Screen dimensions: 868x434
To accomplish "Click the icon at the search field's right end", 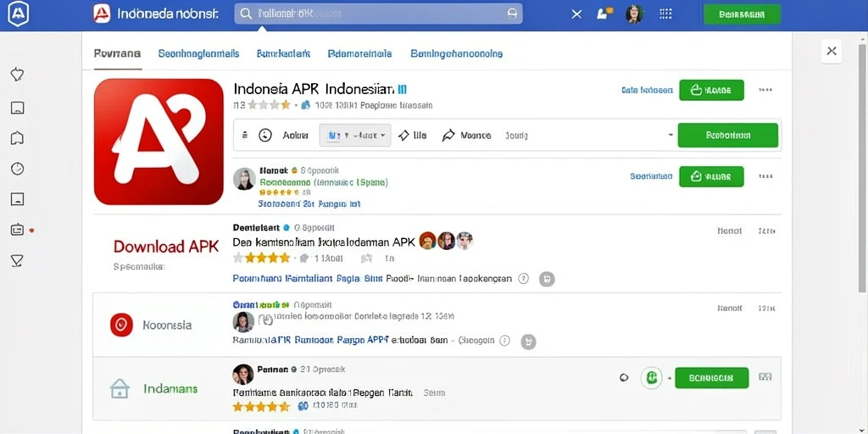I will click(513, 14).
